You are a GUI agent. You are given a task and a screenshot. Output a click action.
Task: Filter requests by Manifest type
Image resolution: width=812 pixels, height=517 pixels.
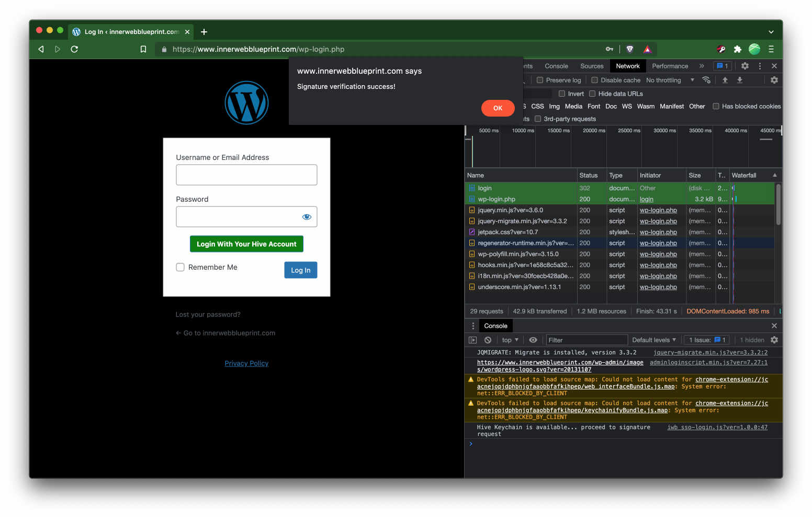tap(672, 106)
